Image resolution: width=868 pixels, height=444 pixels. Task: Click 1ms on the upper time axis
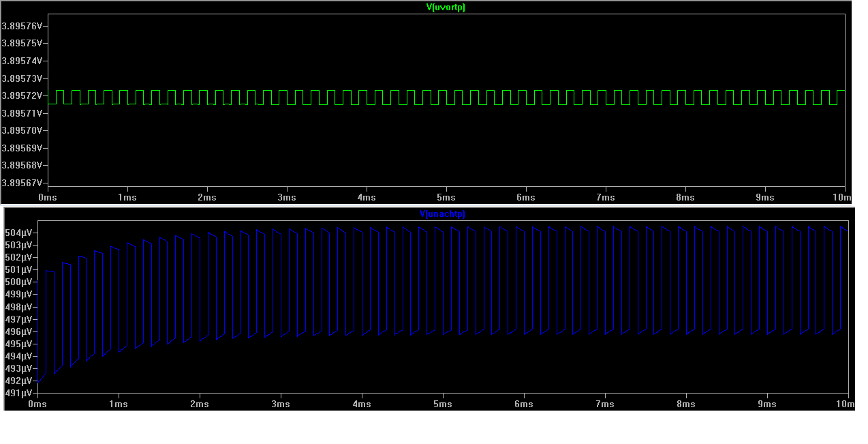127,197
